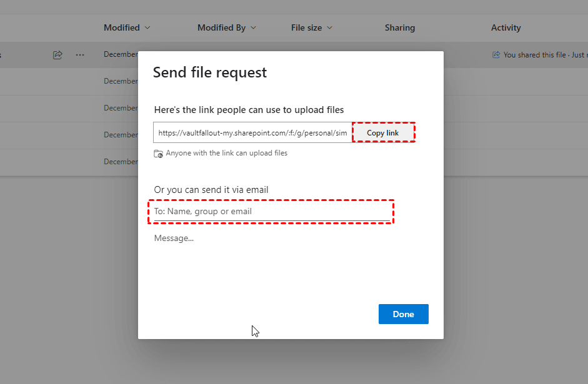
Task: Open the 'You shared this file' activity entry
Action: (x=542, y=55)
